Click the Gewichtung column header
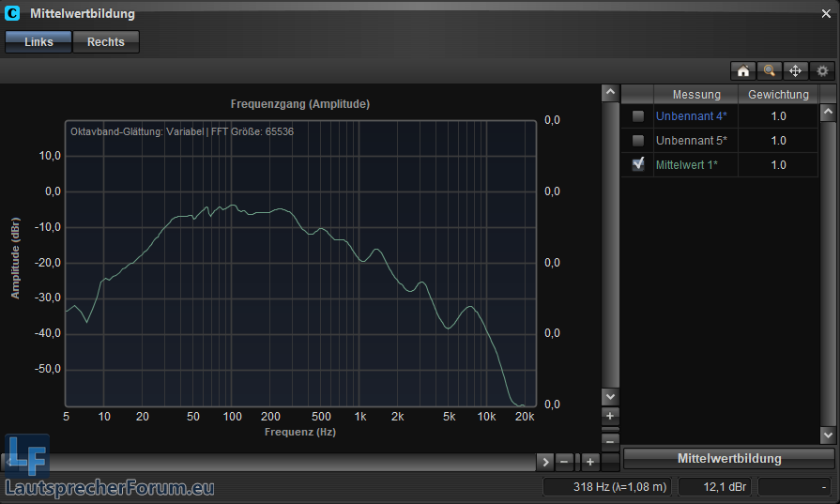This screenshot has width=840, height=504. [778, 95]
